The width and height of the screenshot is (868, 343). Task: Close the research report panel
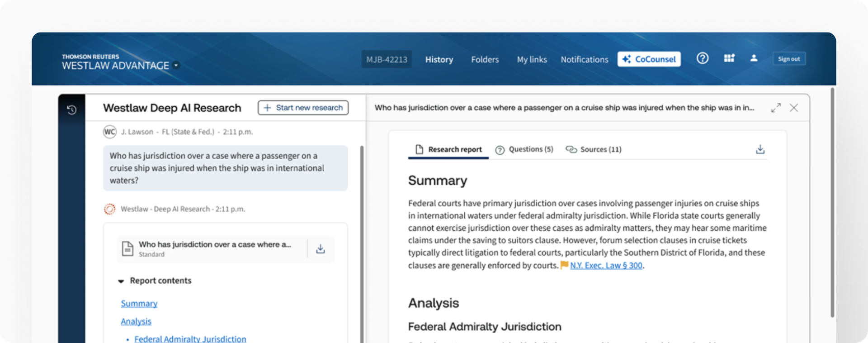coord(794,108)
